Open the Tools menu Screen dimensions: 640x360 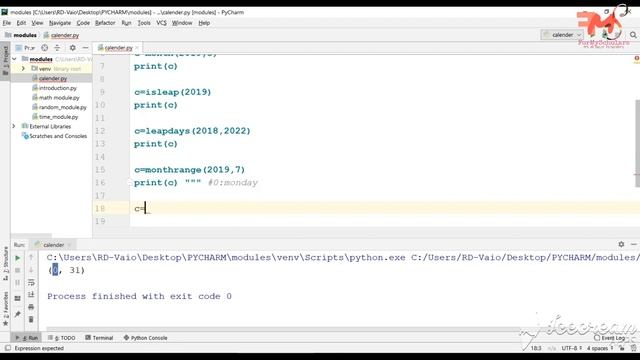click(x=144, y=23)
